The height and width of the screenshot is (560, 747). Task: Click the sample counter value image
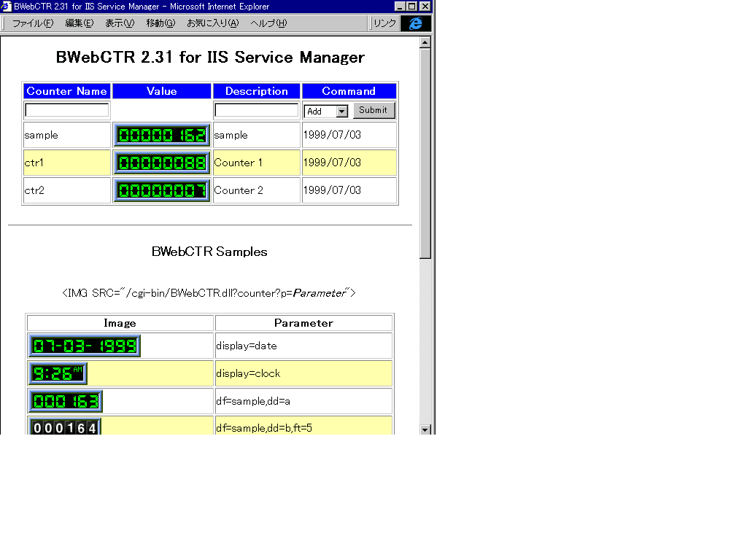coord(161,135)
